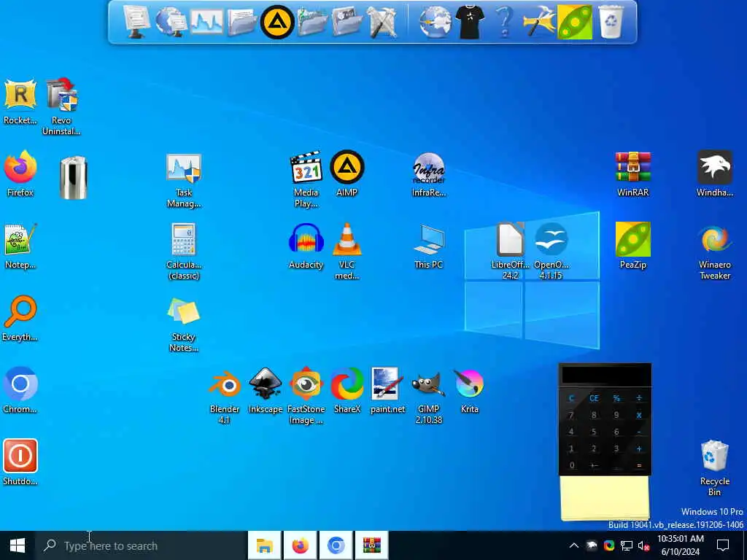Open Recycle Bin desktop icon
This screenshot has height=560, width=747.
tap(715, 468)
